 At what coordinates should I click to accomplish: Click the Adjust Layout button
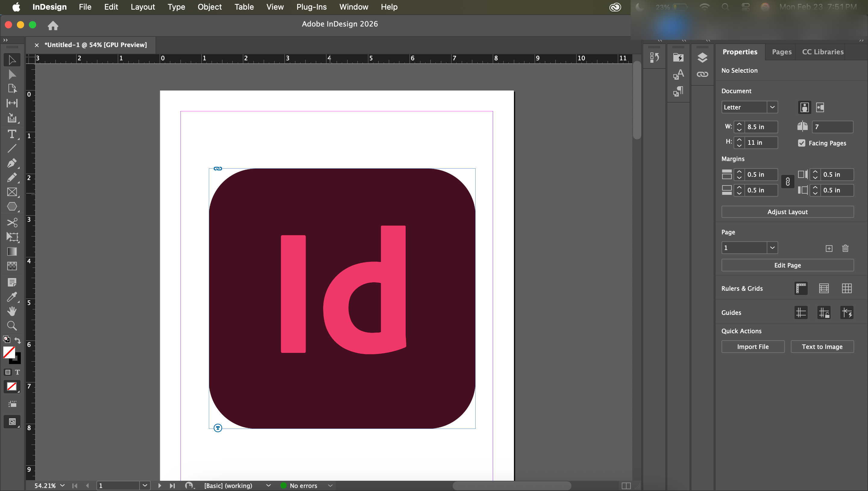pyautogui.click(x=787, y=212)
